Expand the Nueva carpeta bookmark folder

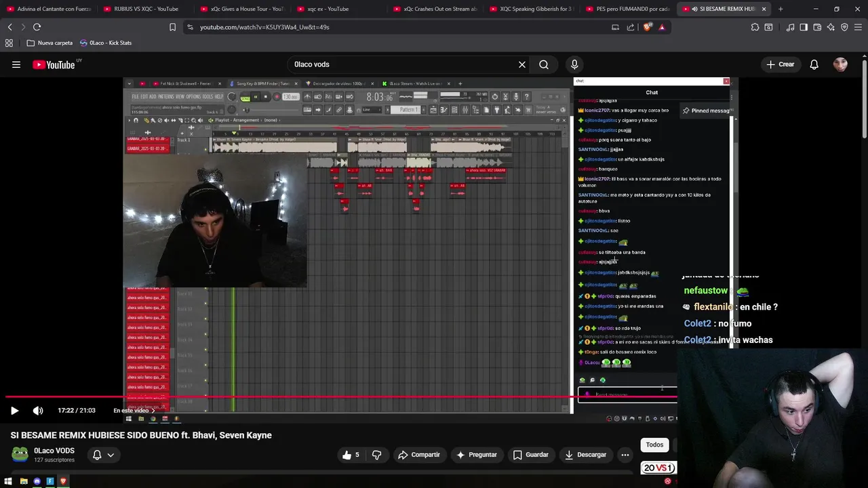coord(50,43)
